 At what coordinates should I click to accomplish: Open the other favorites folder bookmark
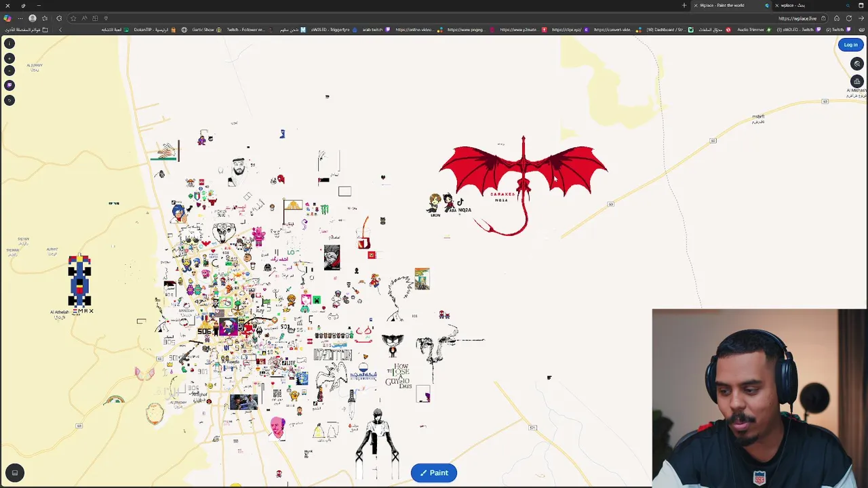27,30
